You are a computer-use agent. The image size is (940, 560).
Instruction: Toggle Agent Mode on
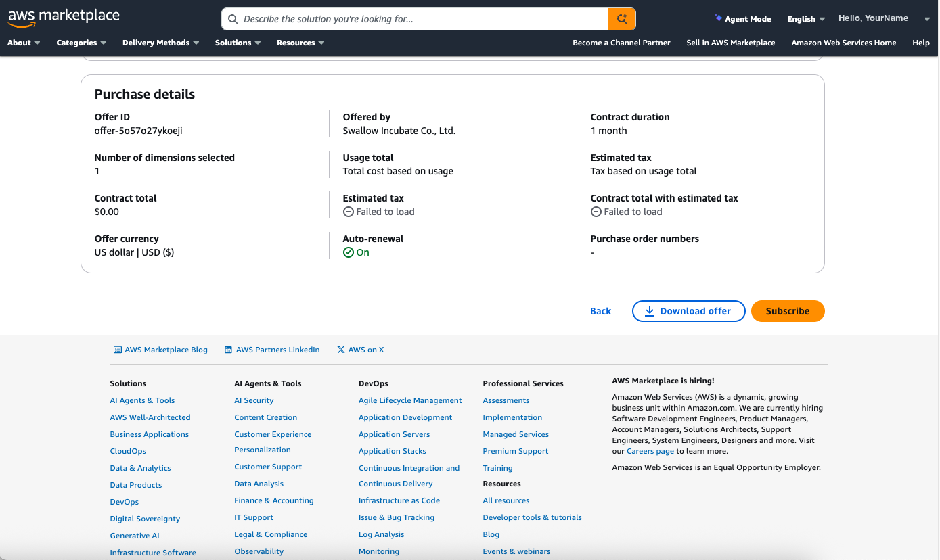coord(742,19)
